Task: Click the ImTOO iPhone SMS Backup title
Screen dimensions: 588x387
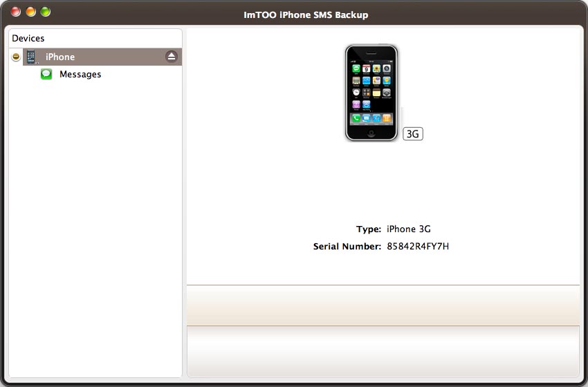Action: coord(306,15)
